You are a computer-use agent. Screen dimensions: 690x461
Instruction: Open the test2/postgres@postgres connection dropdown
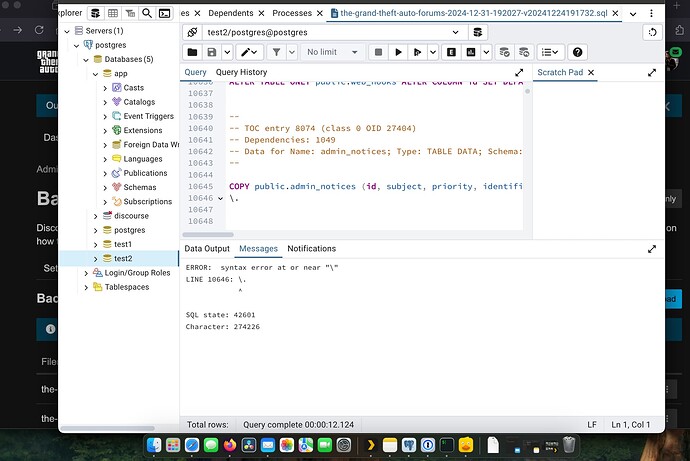point(334,32)
